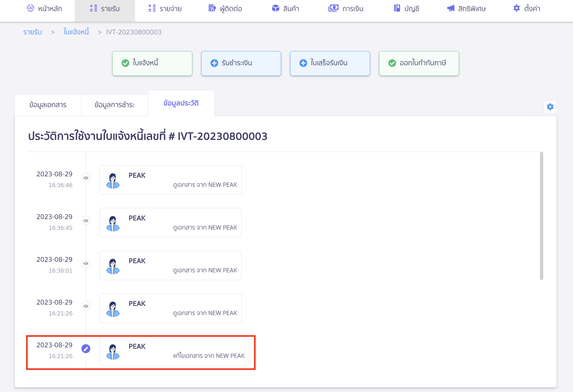Click the การเงิน money icon
The height and width of the screenshot is (392, 573).
pos(333,8)
